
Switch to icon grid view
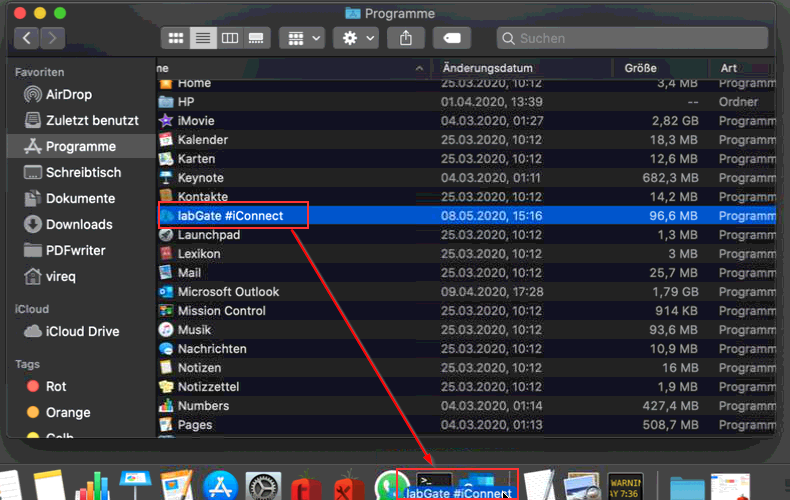[176, 38]
